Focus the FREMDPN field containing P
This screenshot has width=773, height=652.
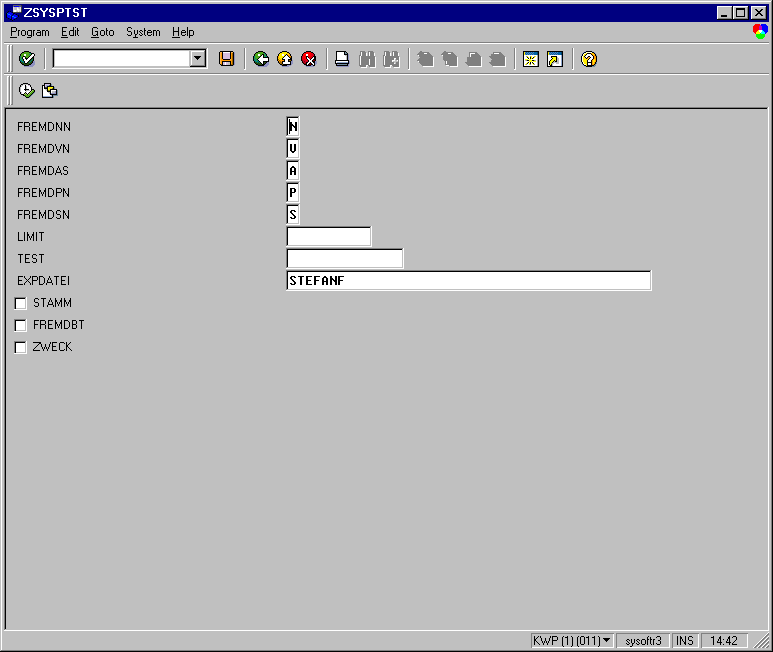point(293,193)
